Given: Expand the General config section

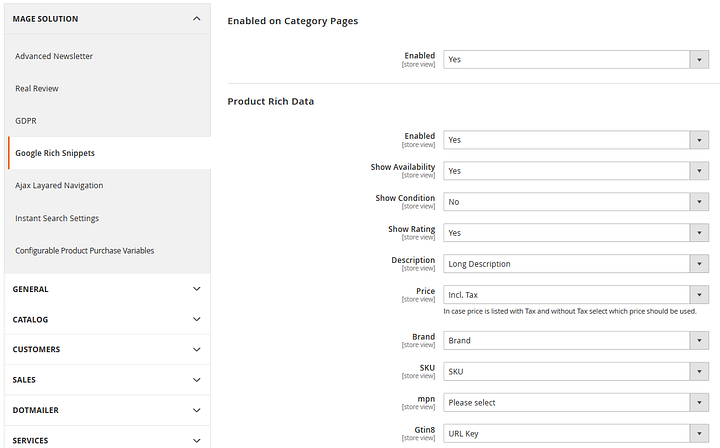Looking at the screenshot, I should tap(107, 289).
